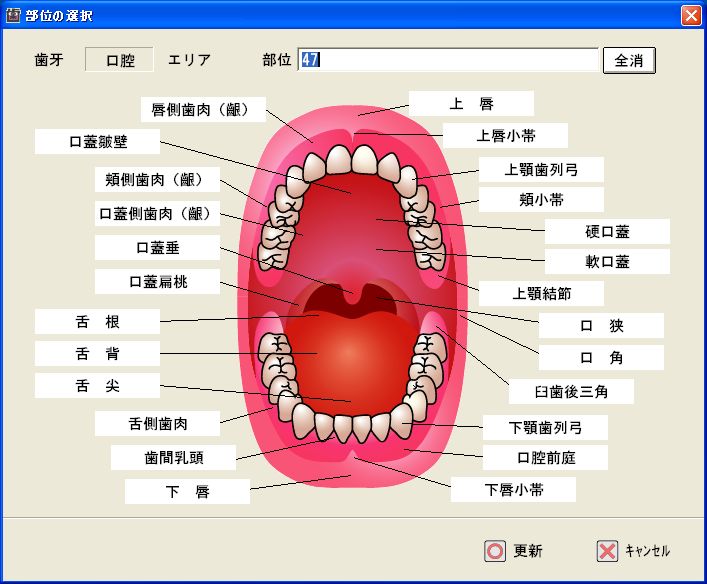This screenshot has height=584, width=707.
Task: Choose the 舌側歯肉 label
Action: click(157, 423)
